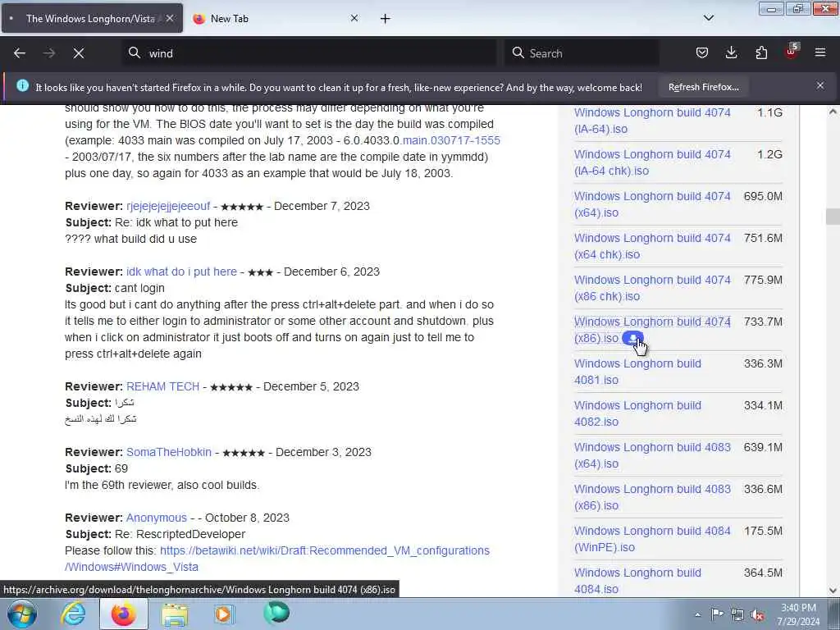Close the New Tab tab
The image size is (840, 630).
[354, 18]
